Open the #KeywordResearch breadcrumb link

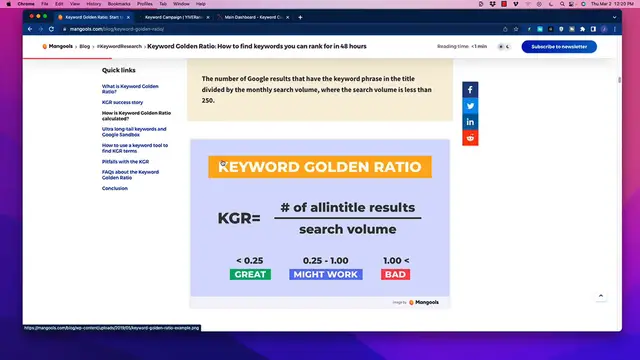[119, 47]
